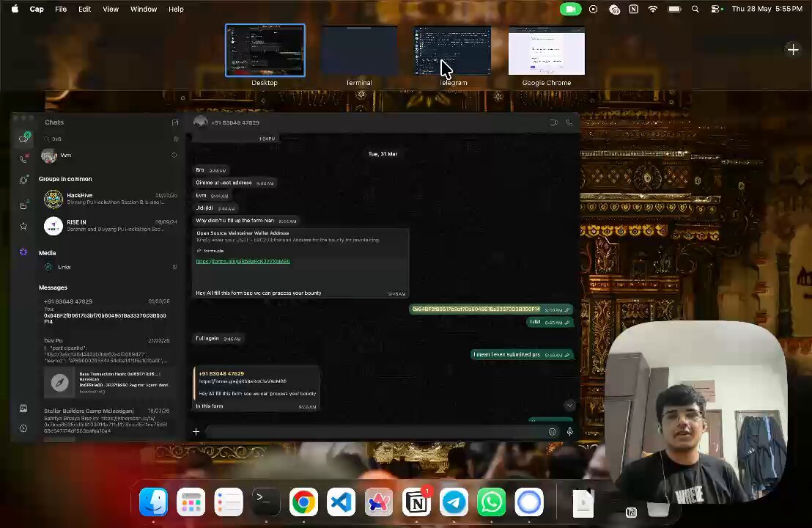Screen dimensions: 812x528
Task: Open Launchpad from the Dock
Action: (191, 502)
